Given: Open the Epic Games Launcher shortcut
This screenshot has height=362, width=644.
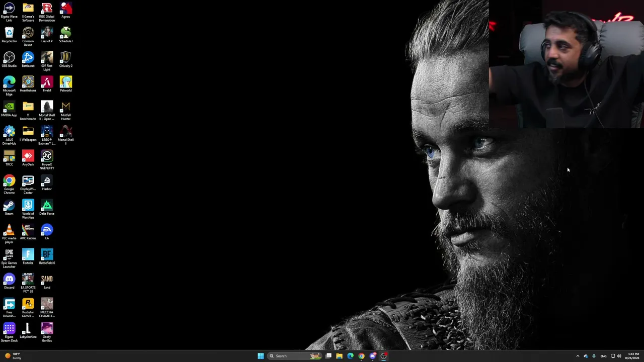Looking at the screenshot, I should click(x=9, y=258).
